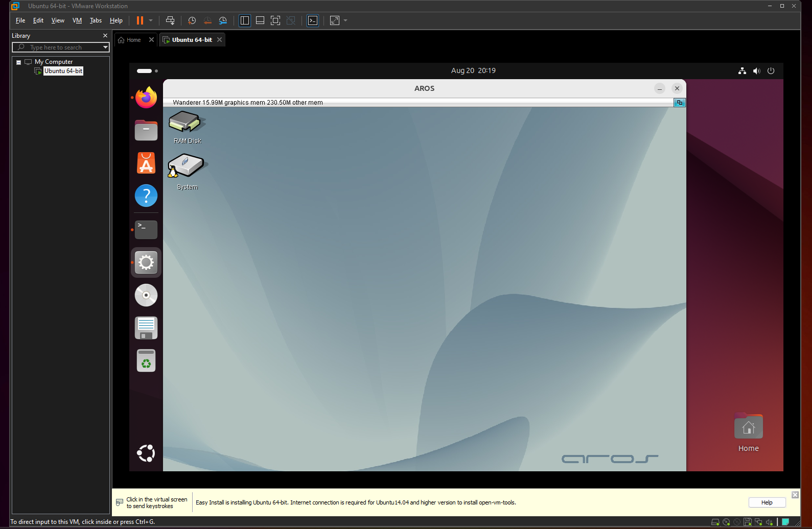Open the Home folder on Ubuntu desktop

[x=749, y=433]
